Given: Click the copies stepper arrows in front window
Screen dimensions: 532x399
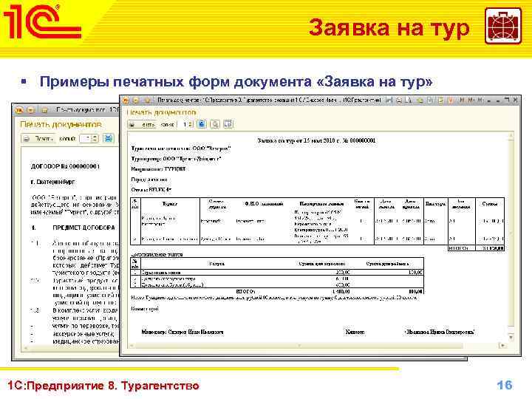Looking at the screenshot, I should click(x=191, y=125).
